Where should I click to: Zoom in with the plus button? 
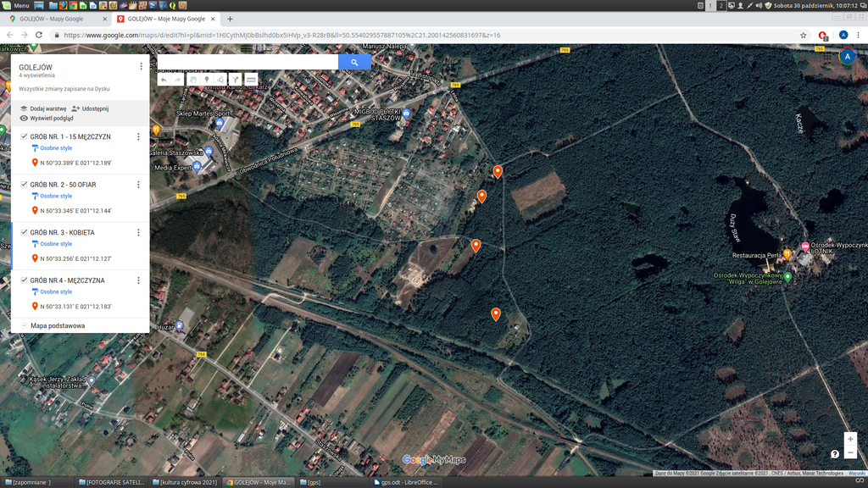pyautogui.click(x=850, y=439)
